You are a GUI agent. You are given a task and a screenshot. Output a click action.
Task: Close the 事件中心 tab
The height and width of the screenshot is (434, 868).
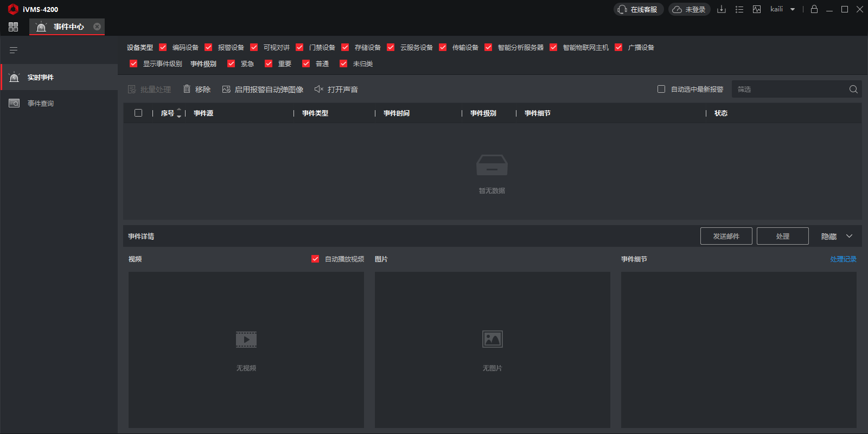(x=97, y=27)
